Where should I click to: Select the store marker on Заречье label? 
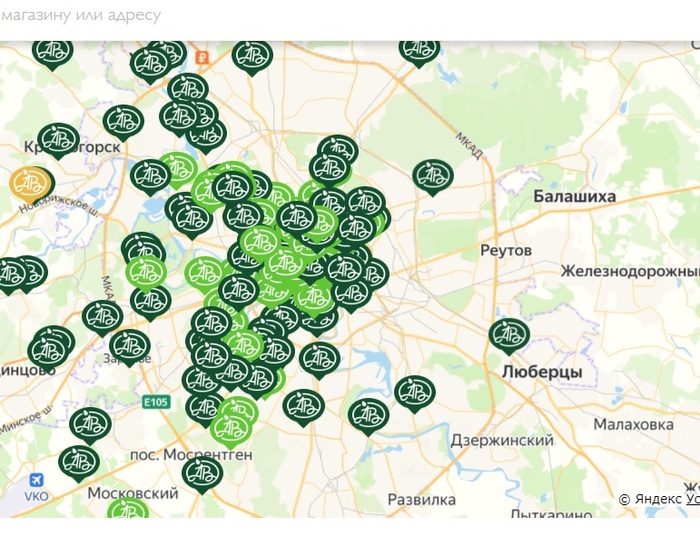(x=129, y=347)
